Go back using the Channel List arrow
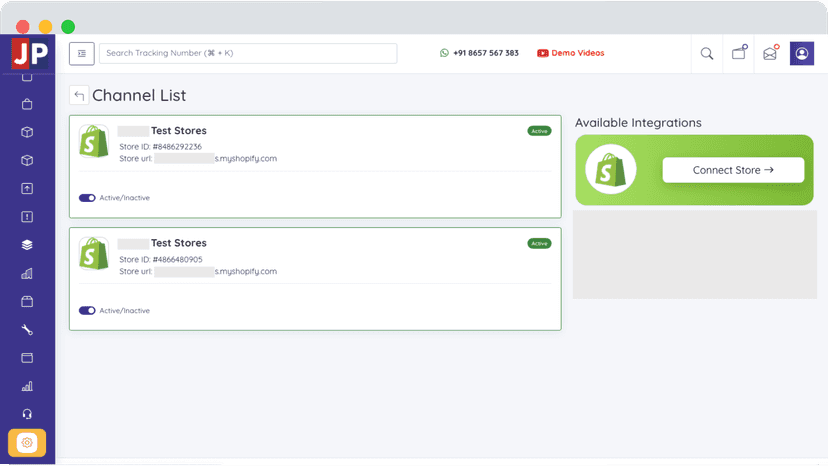The image size is (828, 466). coord(79,96)
